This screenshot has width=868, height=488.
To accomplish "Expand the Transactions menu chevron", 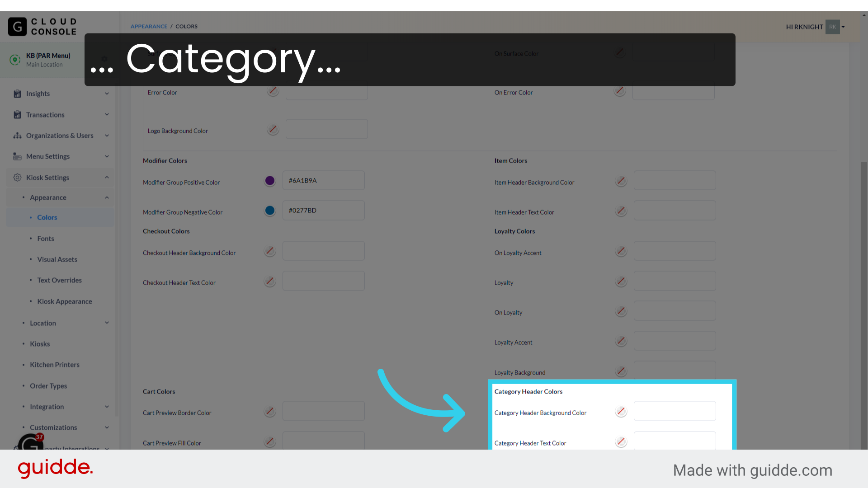I will 107,114.
